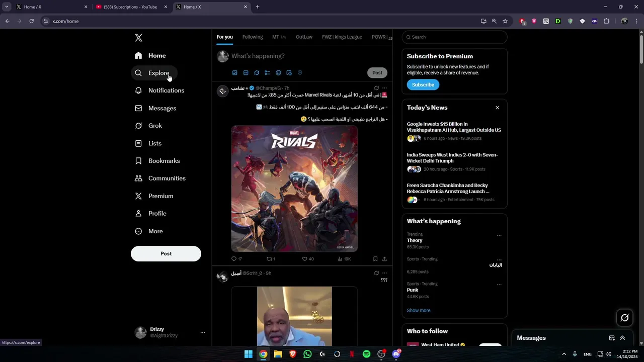644x362 pixels.
Task: Expand the Messages drawer with double chevron
Action: pos(622,338)
